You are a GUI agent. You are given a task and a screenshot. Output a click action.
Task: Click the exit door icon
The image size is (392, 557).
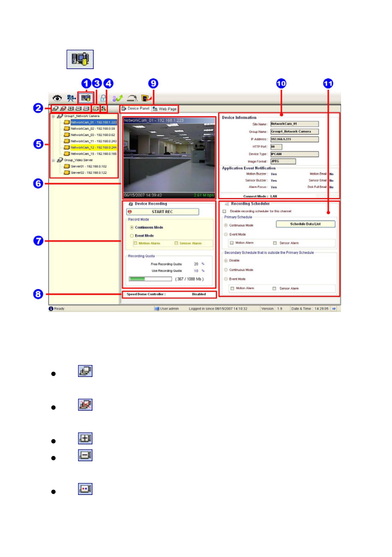[146, 98]
